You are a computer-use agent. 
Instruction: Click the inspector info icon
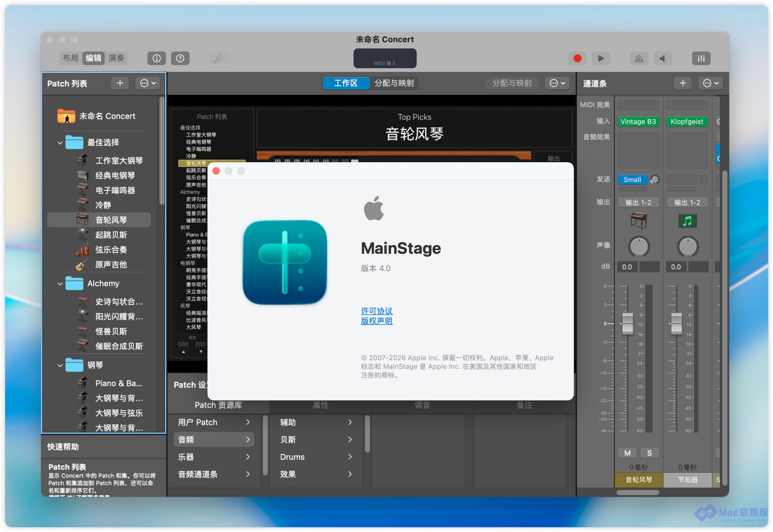point(156,58)
